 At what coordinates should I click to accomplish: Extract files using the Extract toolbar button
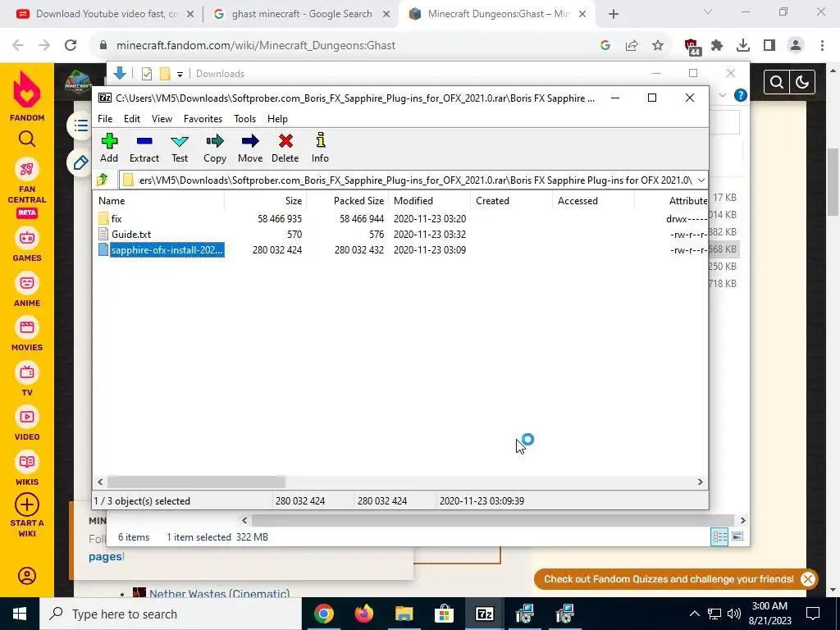coord(144,148)
